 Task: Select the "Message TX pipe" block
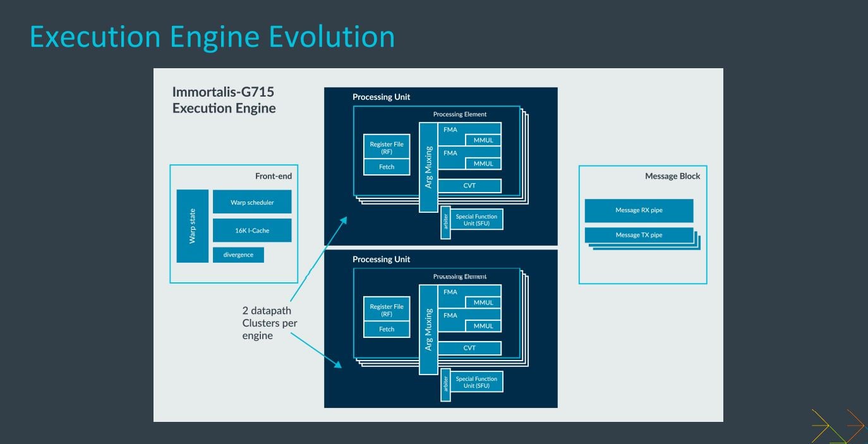coord(639,235)
